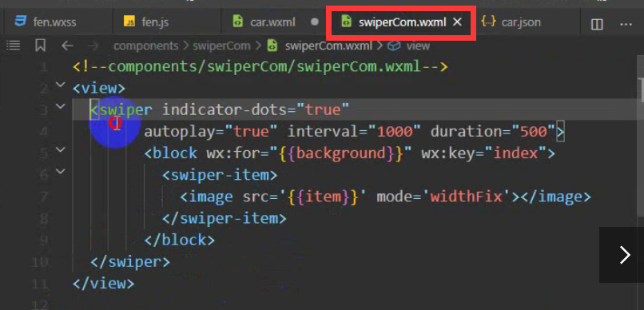Viewport: 644px width, 310px height.
Task: Switch to the car.wxml tab
Action: tap(272, 22)
